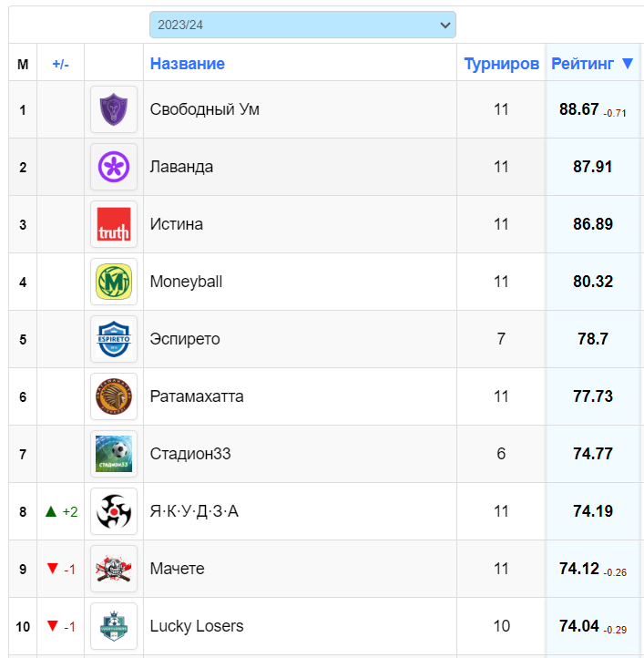Click the Lucky Losers team name
Viewport: 644px width, 658px height.
197,626
